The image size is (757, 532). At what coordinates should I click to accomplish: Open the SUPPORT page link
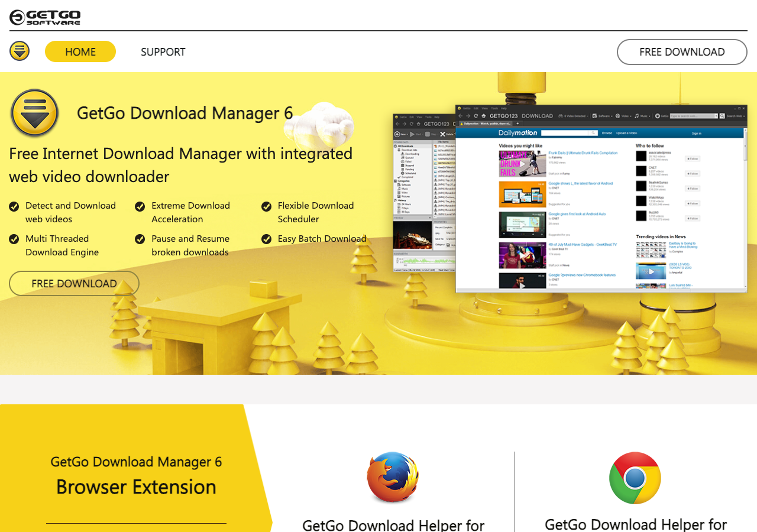(x=163, y=52)
